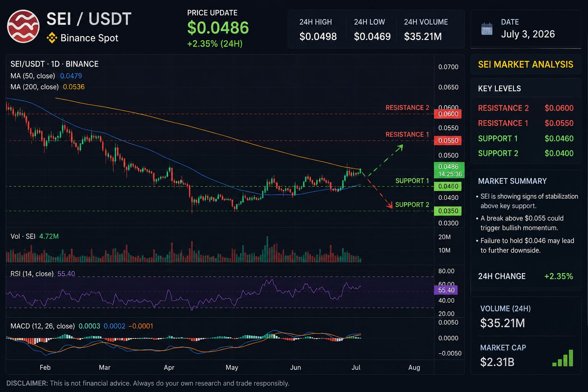Image resolution: width=588 pixels, height=392 pixels.
Task: Click the May label on the time axis
Action: click(232, 367)
